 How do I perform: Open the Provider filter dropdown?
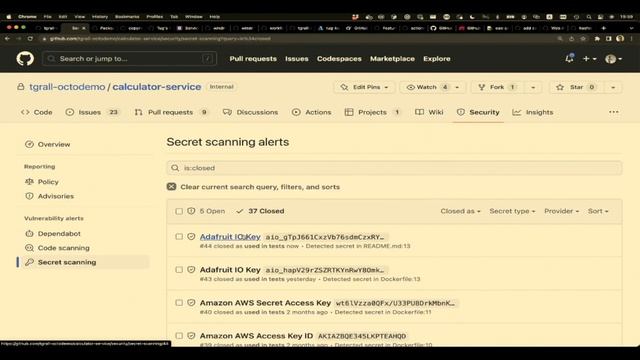click(x=562, y=211)
